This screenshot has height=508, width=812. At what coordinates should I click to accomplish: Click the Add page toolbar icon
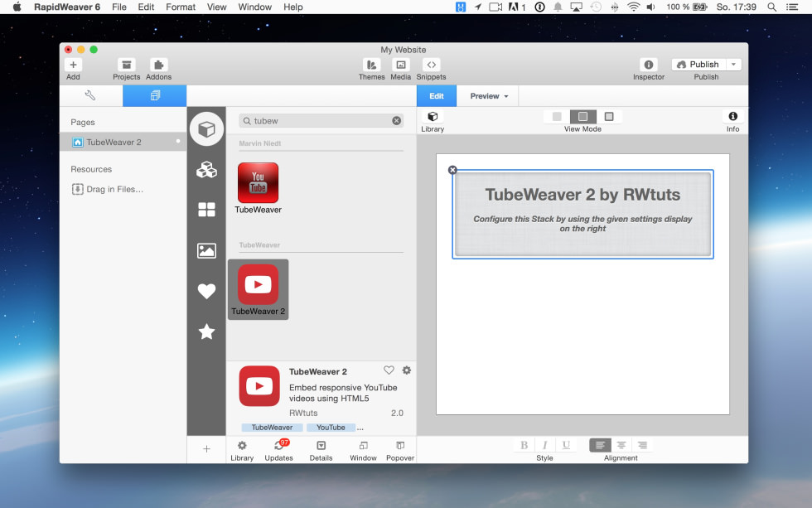(x=73, y=65)
